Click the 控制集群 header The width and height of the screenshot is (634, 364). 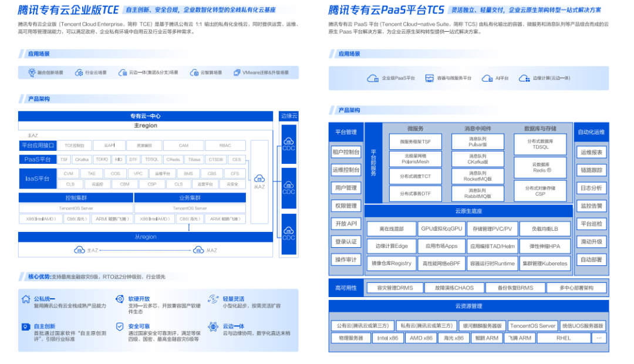coord(76,198)
